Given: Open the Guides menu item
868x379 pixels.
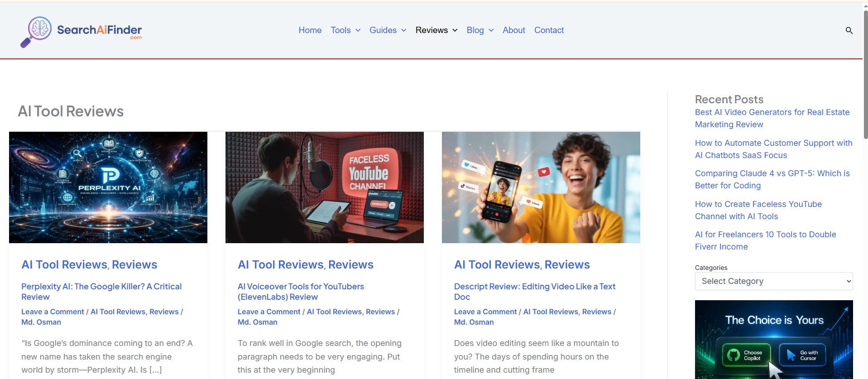Looking at the screenshot, I should coord(383,30).
